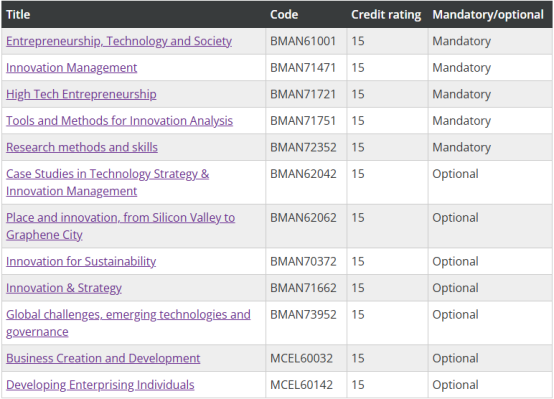Click the High Tech Entrepreneurship link

81,94
